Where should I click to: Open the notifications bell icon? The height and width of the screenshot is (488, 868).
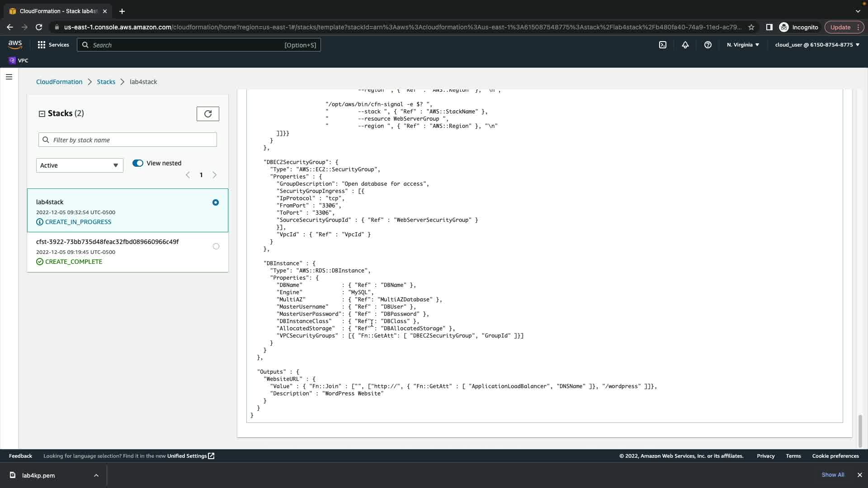click(x=685, y=45)
